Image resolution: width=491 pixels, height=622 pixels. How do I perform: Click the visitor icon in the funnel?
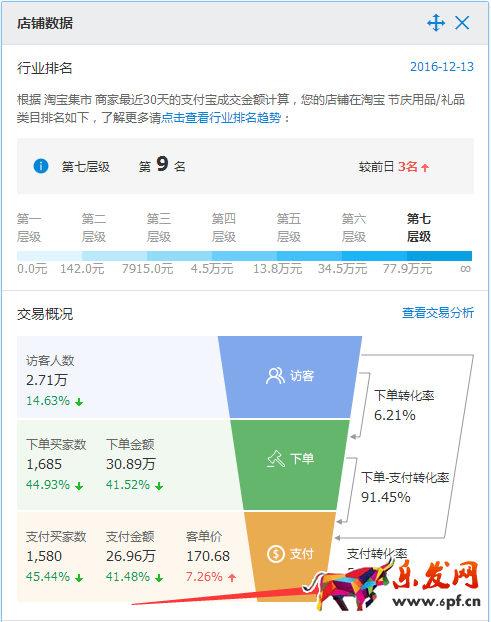coord(275,376)
